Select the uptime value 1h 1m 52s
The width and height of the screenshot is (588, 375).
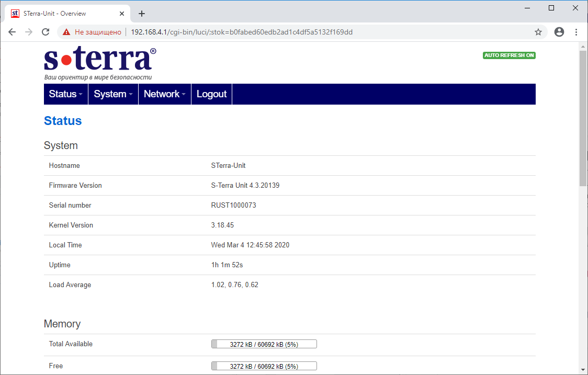point(227,265)
